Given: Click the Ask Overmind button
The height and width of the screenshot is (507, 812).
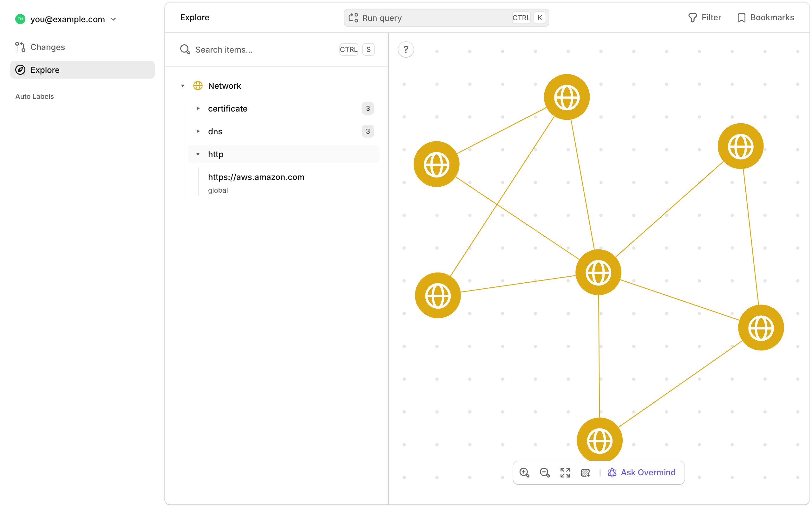Looking at the screenshot, I should tap(642, 472).
